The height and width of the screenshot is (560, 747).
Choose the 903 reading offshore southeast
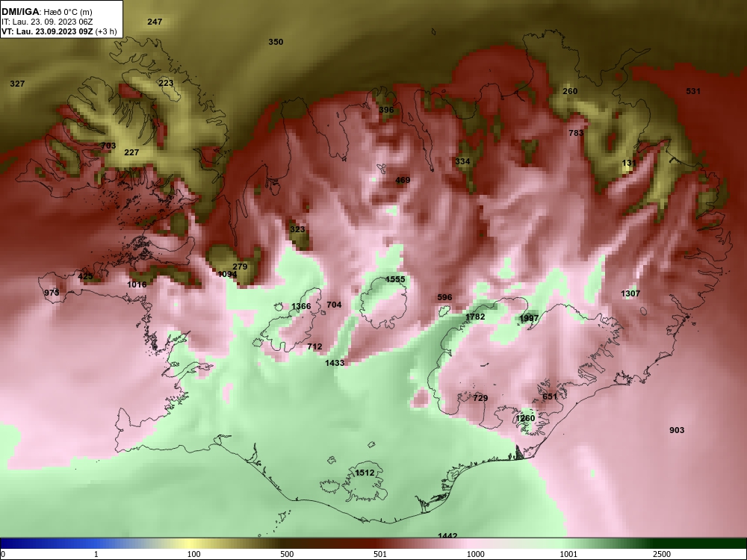pyautogui.click(x=677, y=431)
